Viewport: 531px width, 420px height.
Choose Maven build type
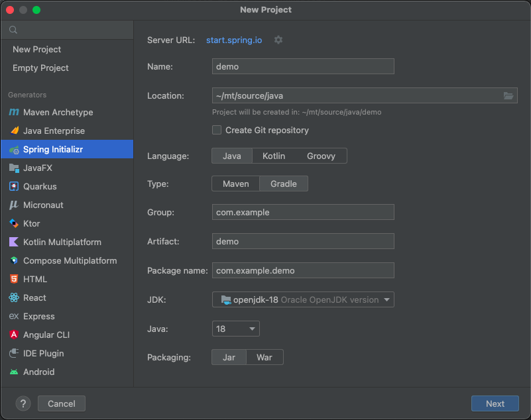[x=236, y=184]
